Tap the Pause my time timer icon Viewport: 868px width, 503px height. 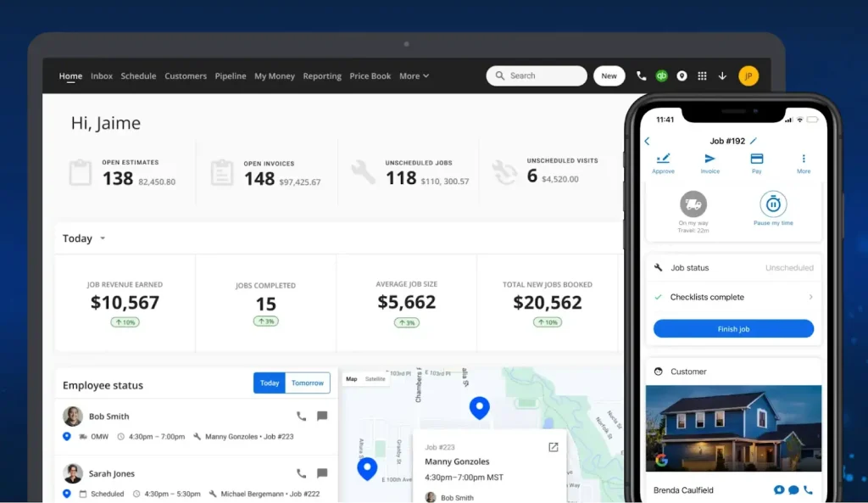click(773, 204)
